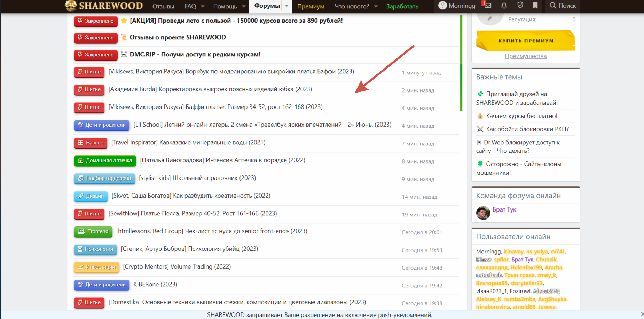This screenshot has width=644, height=319.
Task: Open Брат Тук name in Команда форума
Action: coord(504,210)
